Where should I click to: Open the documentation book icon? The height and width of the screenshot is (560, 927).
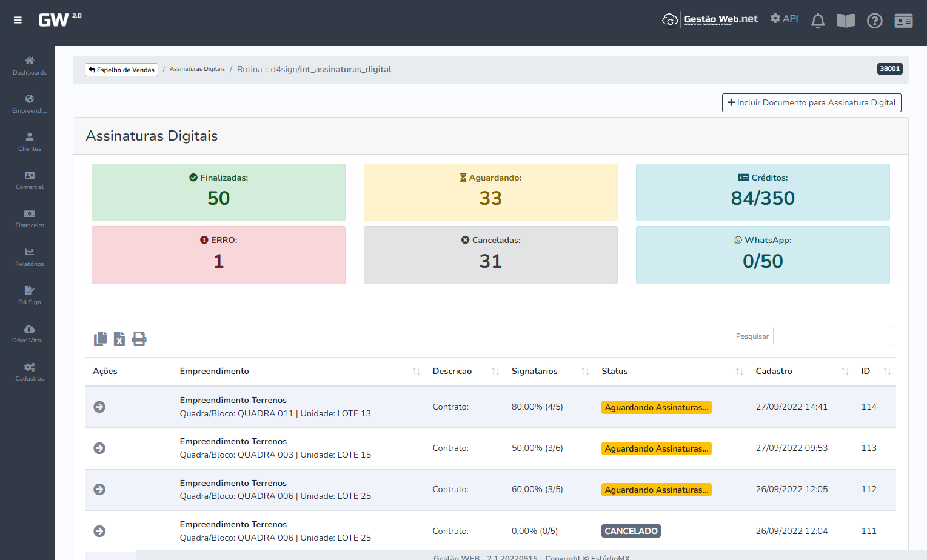(845, 21)
